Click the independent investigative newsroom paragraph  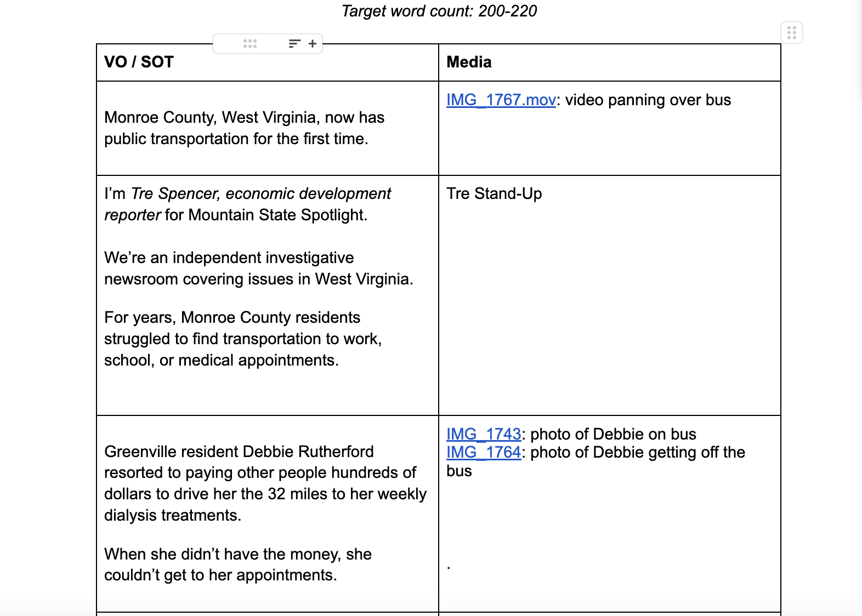tap(259, 269)
